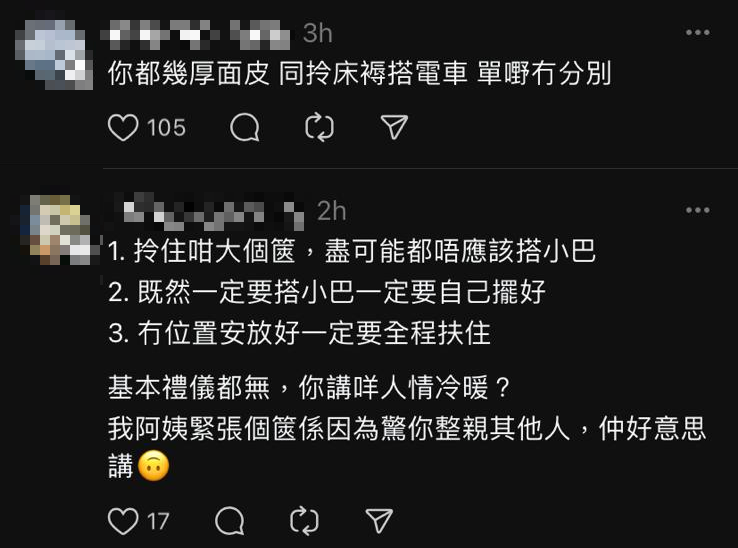Open the 3h timestamp of first comment
Viewport: 738px width, 548px height.
[x=318, y=33]
